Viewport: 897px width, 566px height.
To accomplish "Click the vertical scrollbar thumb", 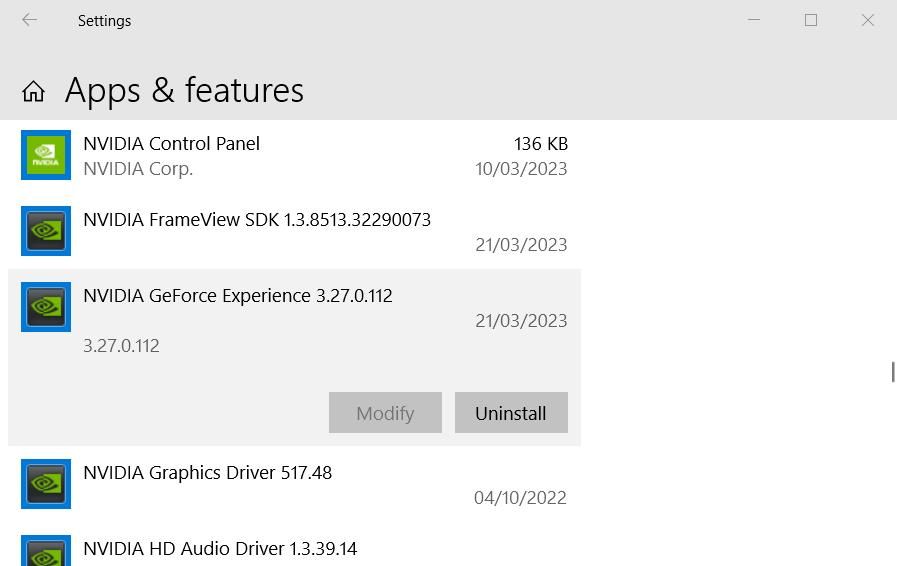I will pos(893,371).
